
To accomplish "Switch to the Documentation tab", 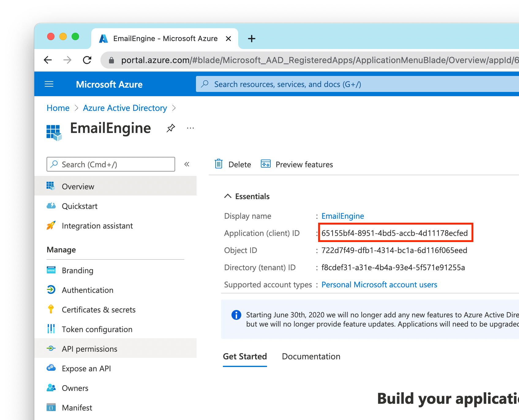I will coord(311,356).
